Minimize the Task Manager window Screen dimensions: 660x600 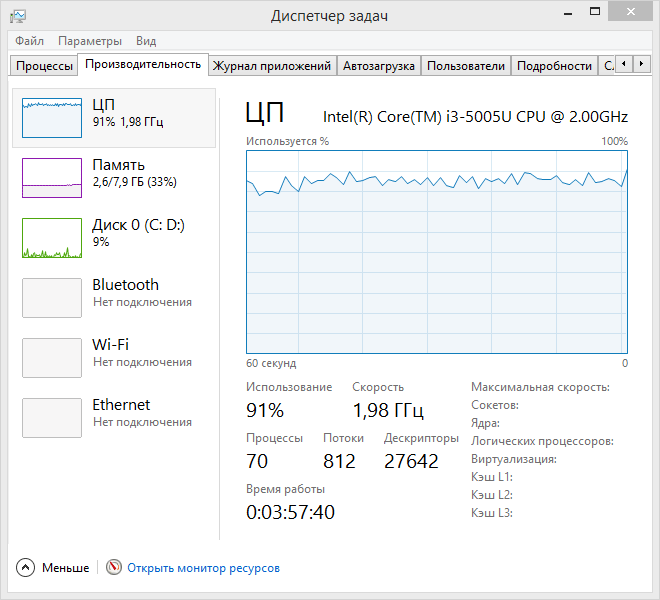click(x=568, y=13)
